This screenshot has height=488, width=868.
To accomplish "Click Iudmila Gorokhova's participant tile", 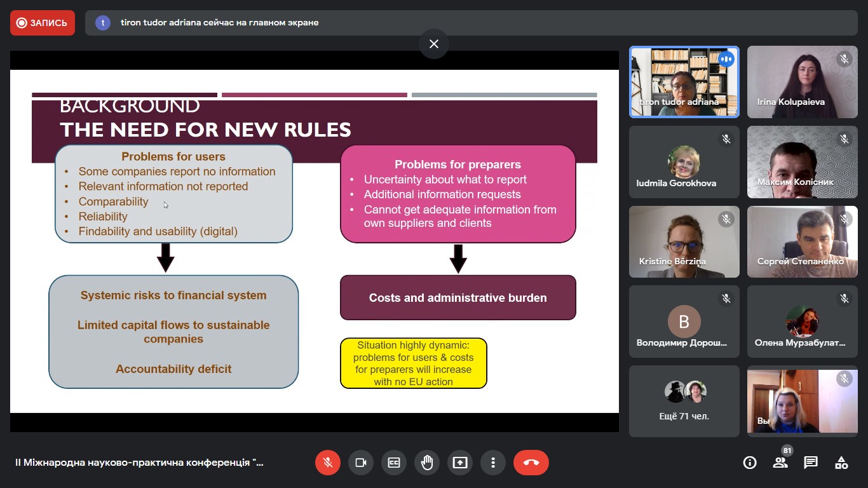I will click(x=684, y=162).
